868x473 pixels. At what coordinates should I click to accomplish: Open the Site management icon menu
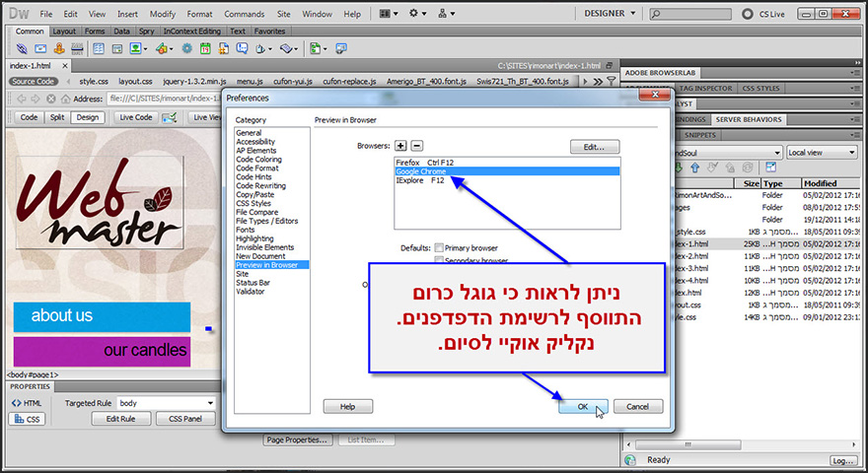pyautogui.click(x=446, y=13)
